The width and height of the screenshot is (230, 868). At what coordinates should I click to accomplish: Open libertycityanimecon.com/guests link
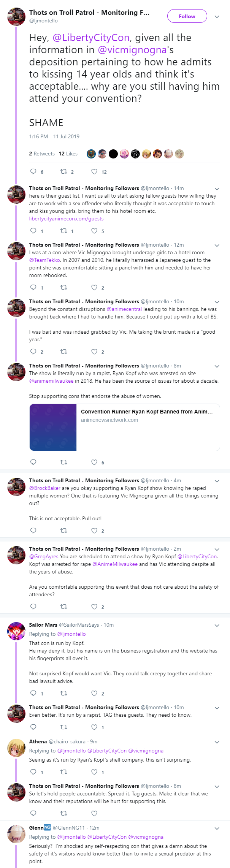[66, 219]
